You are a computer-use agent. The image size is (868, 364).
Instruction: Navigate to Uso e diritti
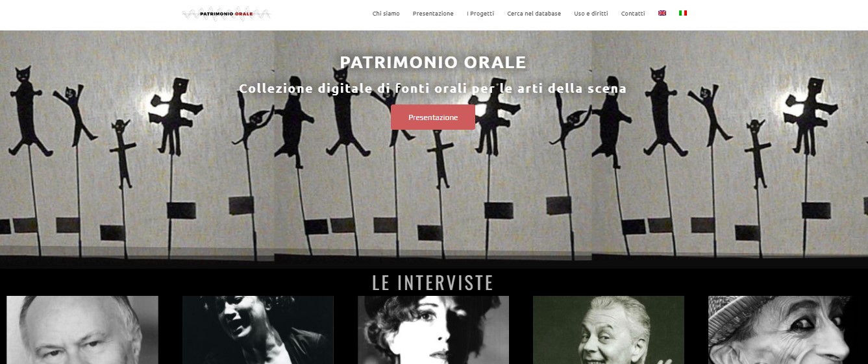(x=591, y=14)
